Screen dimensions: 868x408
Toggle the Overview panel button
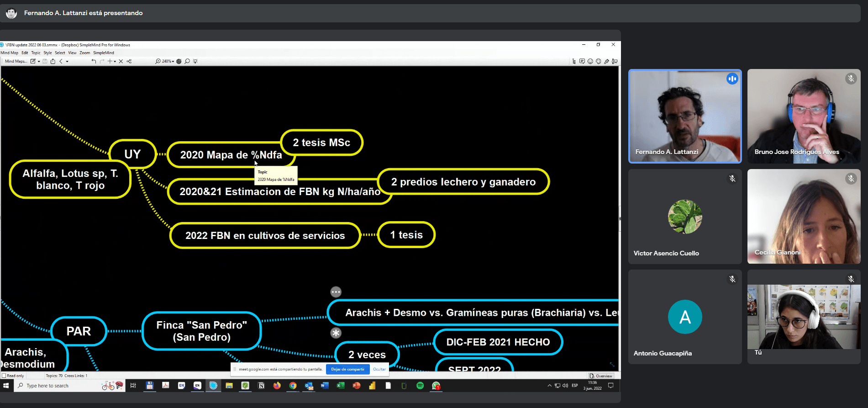(x=601, y=376)
